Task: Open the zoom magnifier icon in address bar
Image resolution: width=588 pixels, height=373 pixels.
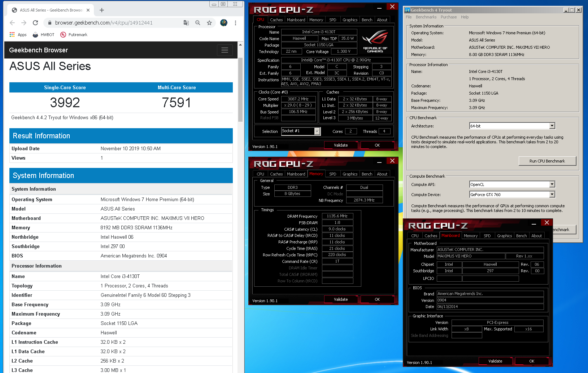Action: 198,23
